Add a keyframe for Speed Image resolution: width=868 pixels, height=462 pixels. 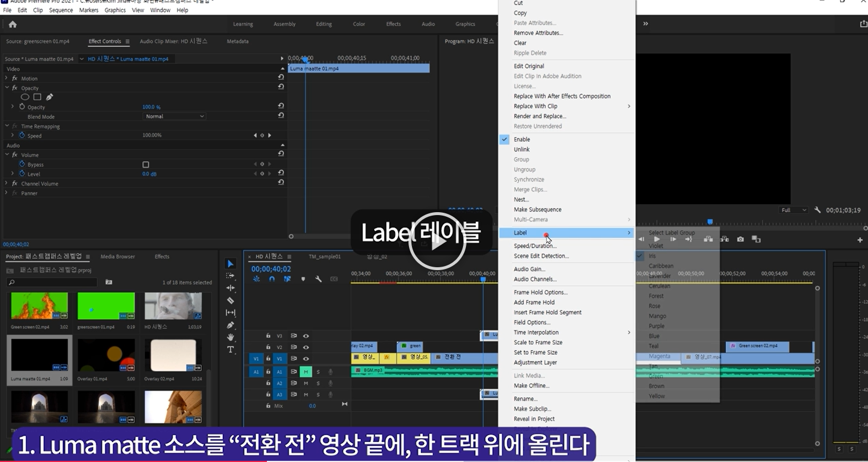262,135
